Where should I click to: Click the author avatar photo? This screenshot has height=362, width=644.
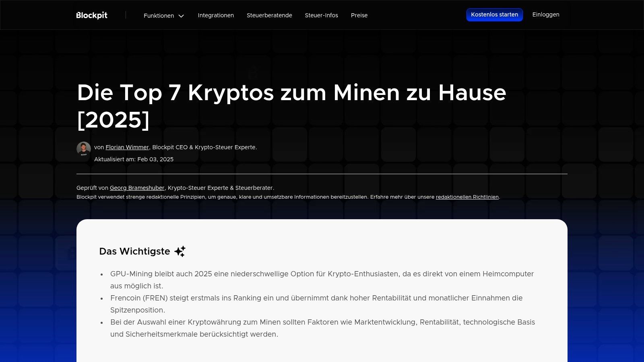[x=84, y=149]
